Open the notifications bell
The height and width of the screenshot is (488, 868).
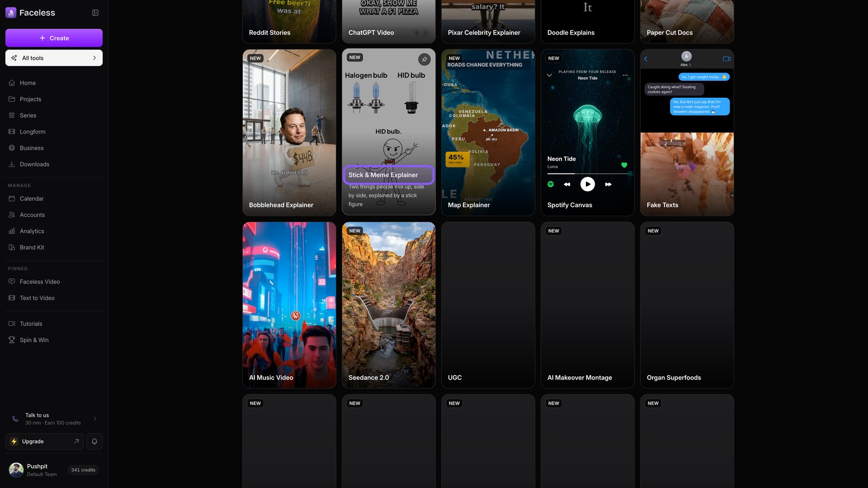click(94, 441)
